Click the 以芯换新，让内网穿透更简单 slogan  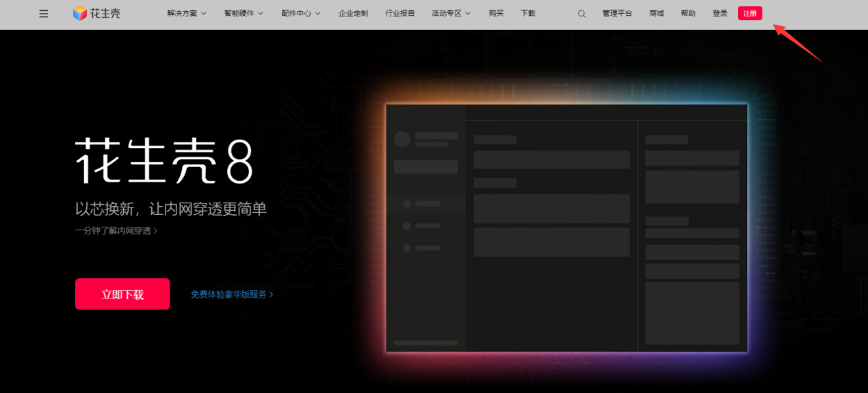coord(171,209)
